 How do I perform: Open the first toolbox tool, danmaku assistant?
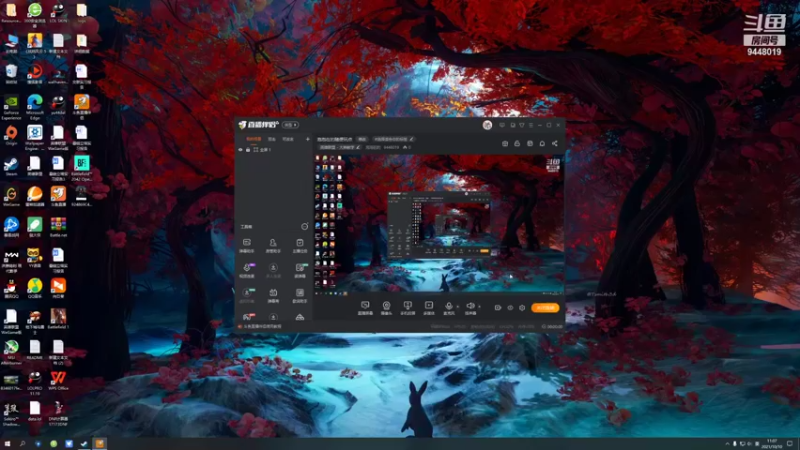(247, 245)
